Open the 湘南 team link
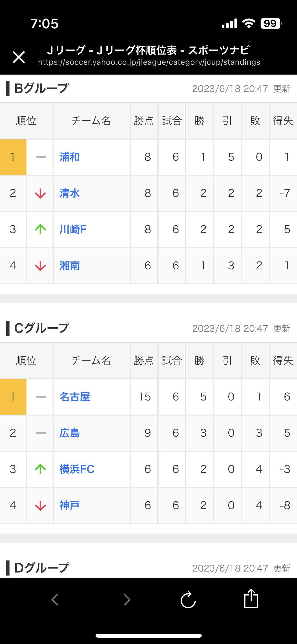Image resolution: width=297 pixels, height=644 pixels. tap(69, 266)
